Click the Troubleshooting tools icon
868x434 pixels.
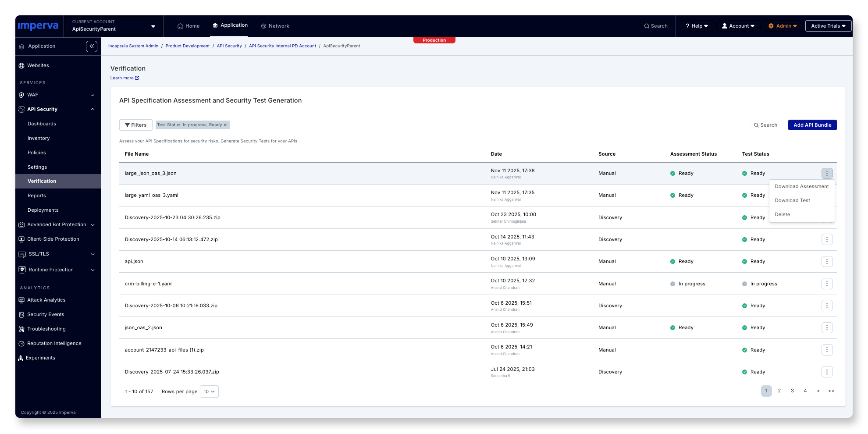[x=21, y=329]
